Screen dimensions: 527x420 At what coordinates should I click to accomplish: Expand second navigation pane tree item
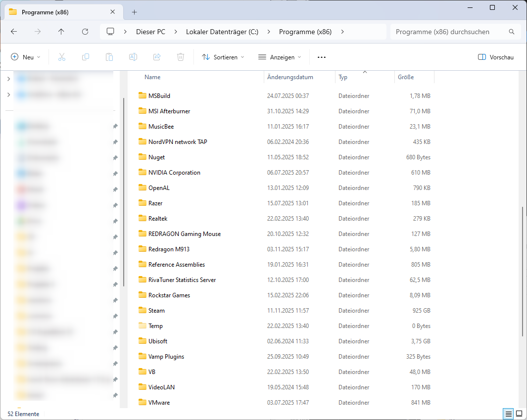[x=9, y=95]
